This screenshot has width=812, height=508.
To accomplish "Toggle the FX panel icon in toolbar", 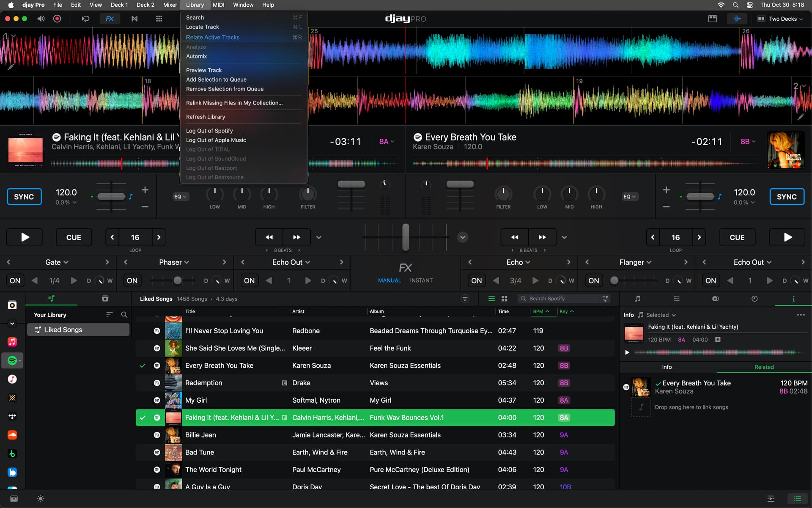I will (110, 19).
